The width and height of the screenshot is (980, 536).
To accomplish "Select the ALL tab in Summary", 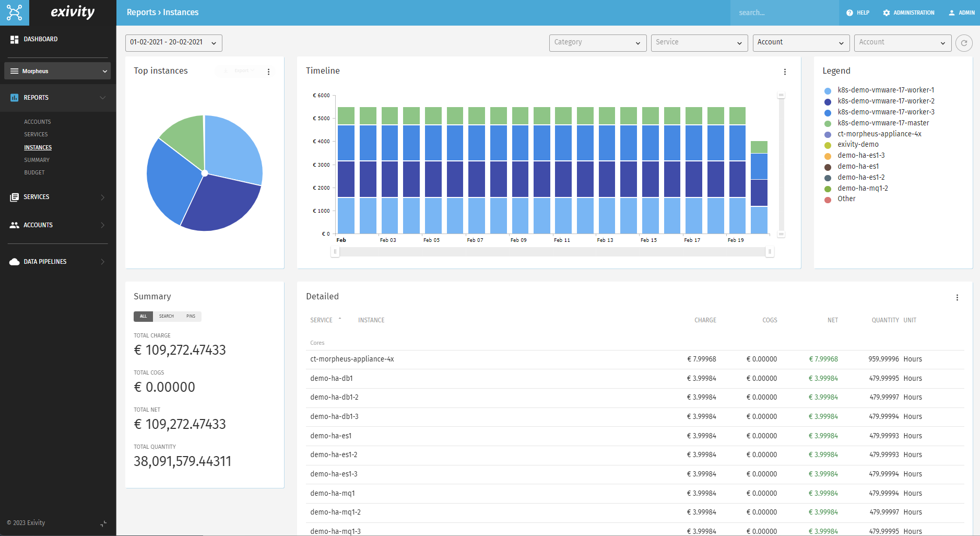I will point(144,317).
